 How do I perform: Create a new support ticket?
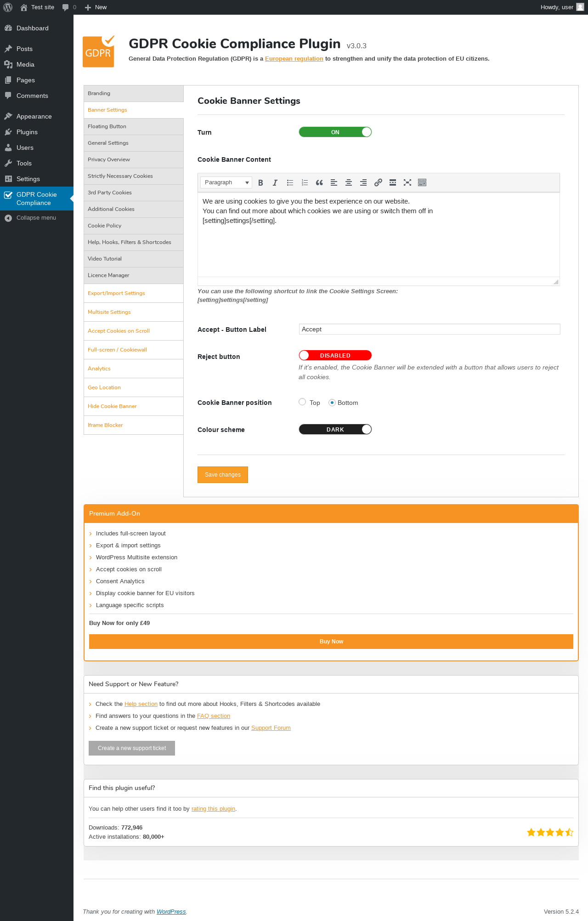(x=132, y=748)
